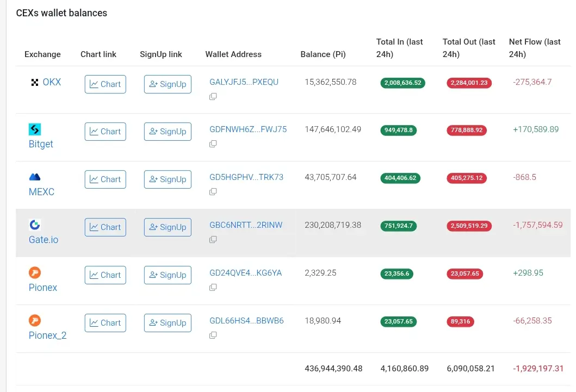The image size is (576, 392).
Task: Open the OKX Chart button
Action: [106, 84]
